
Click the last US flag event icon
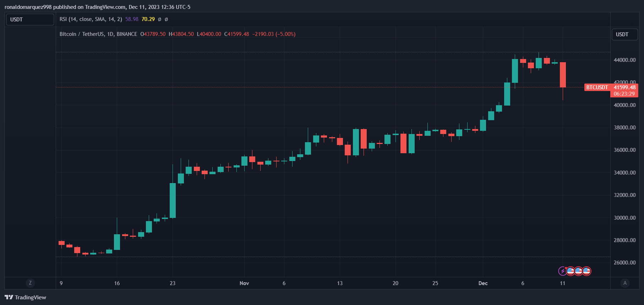tap(587, 271)
